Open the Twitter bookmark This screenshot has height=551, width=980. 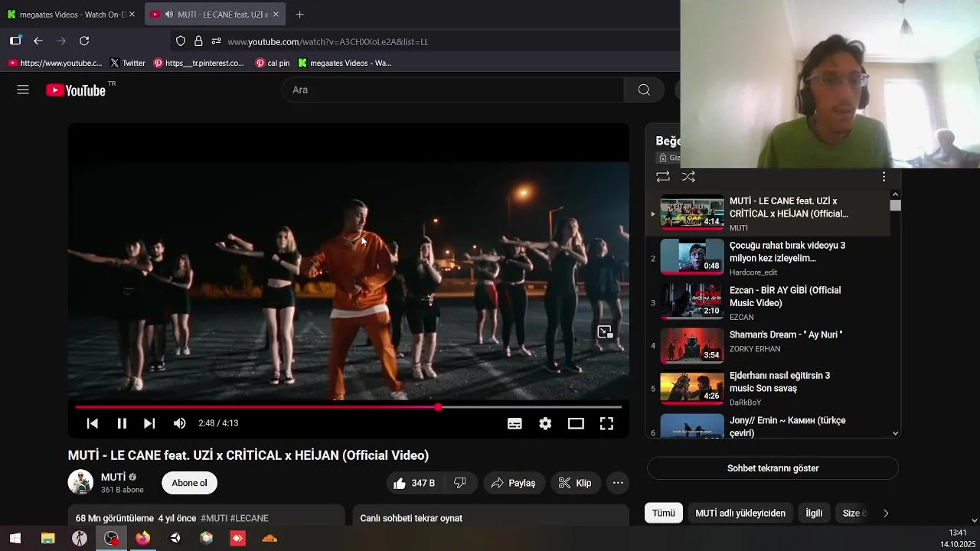point(127,63)
